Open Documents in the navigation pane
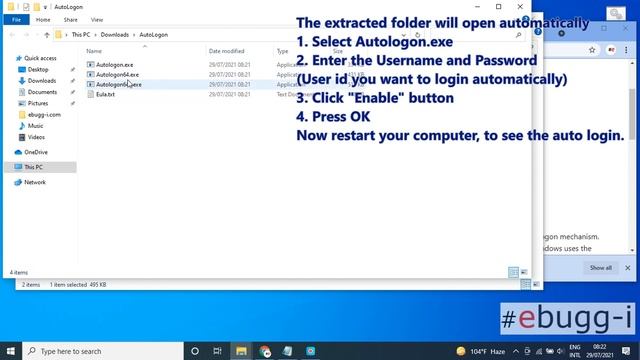The width and height of the screenshot is (640, 360). [x=42, y=92]
